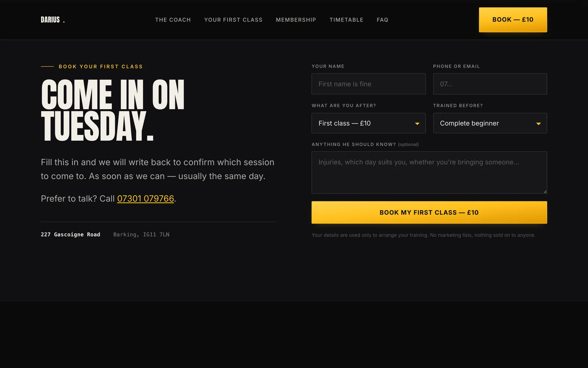The width and height of the screenshot is (588, 368).
Task: Click the textarea resize handle corner
Action: click(x=545, y=191)
